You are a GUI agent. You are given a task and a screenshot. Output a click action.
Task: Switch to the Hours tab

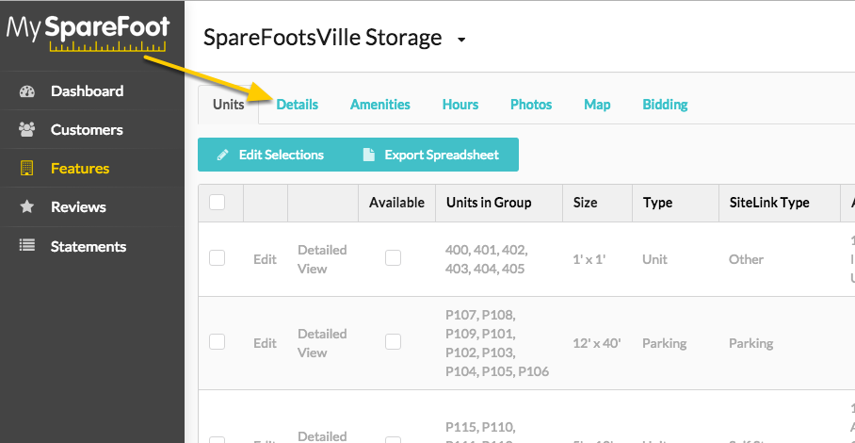click(460, 105)
